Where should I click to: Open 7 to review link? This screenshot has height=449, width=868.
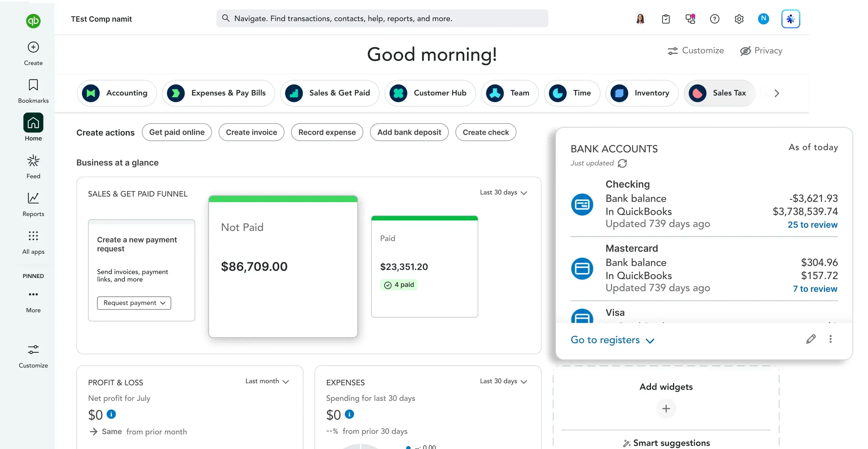[x=815, y=289]
